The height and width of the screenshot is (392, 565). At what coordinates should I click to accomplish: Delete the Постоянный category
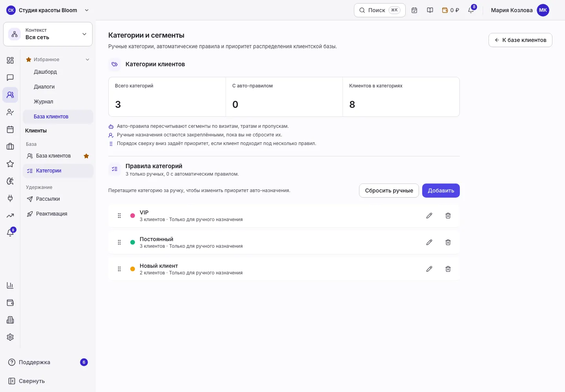pyautogui.click(x=448, y=242)
